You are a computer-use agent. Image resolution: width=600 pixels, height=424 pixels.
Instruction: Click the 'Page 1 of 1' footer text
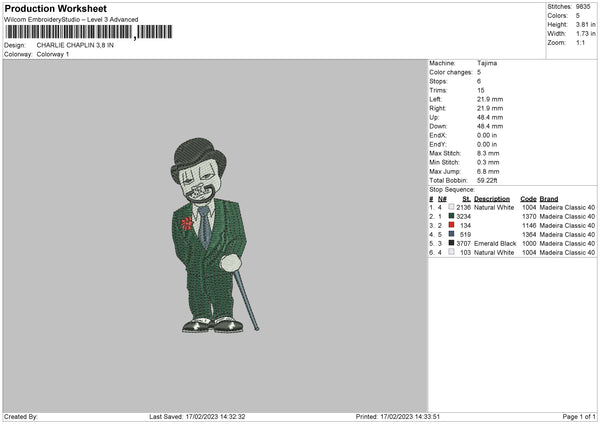[579, 417]
